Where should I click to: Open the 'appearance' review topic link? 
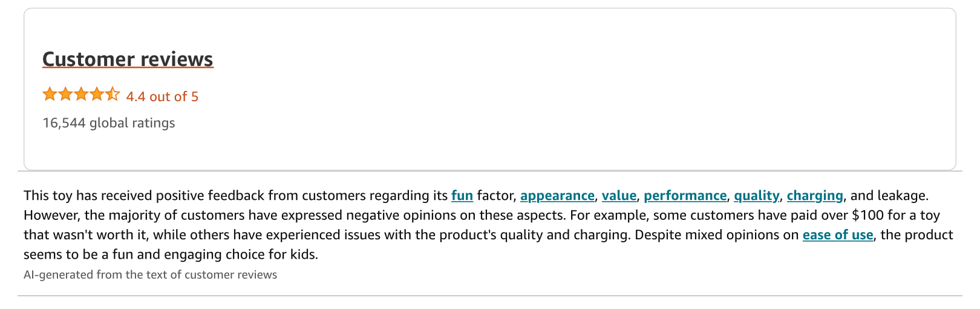tap(557, 196)
